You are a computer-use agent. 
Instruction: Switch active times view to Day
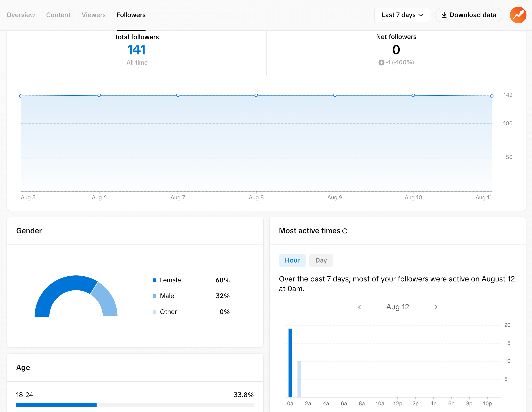(x=321, y=260)
